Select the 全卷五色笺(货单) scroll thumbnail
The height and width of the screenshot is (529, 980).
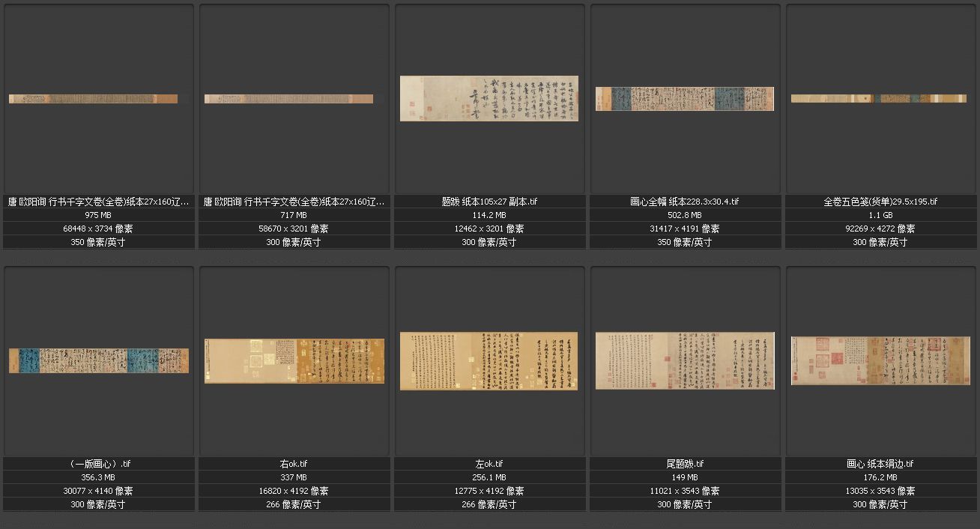880,98
